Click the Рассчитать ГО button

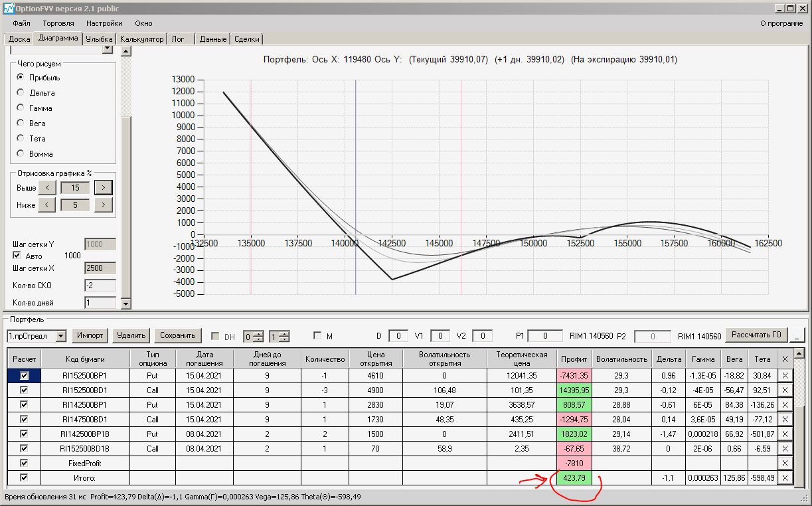(756, 334)
